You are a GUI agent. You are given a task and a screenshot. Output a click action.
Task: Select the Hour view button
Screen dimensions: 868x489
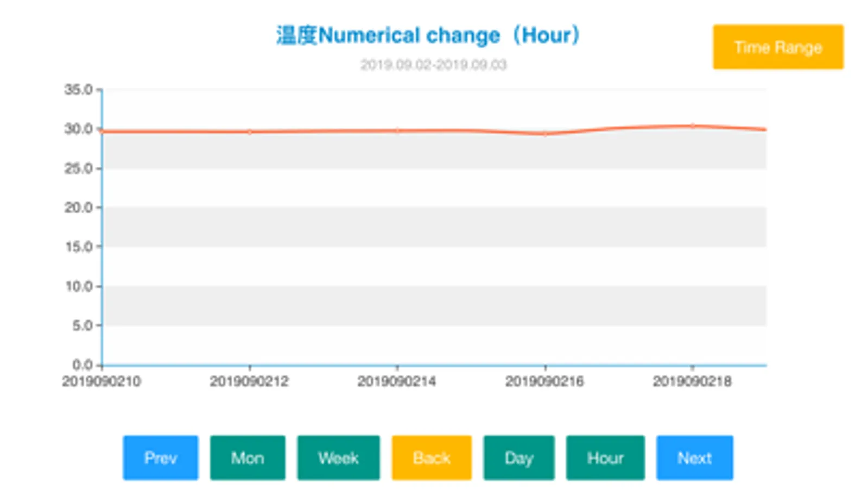pyautogui.click(x=605, y=457)
